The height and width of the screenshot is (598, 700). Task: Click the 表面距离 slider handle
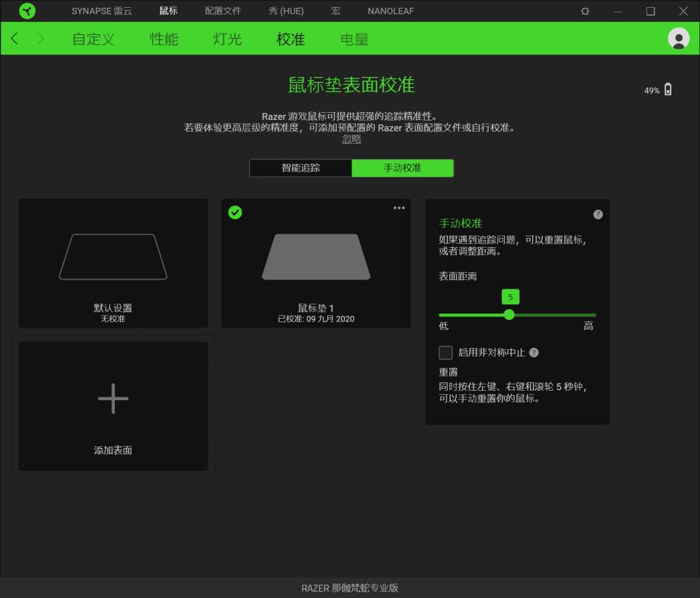[x=509, y=315]
